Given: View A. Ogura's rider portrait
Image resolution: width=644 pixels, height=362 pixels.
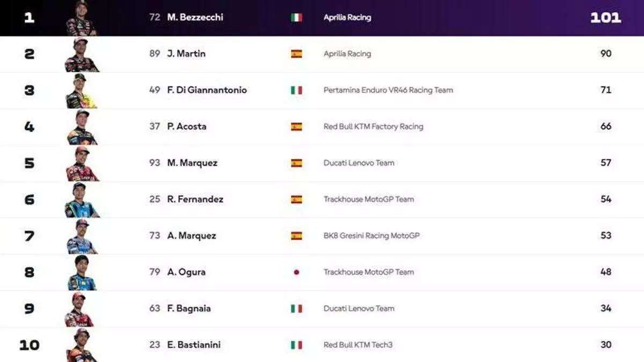Looking at the screenshot, I should coord(82,273).
